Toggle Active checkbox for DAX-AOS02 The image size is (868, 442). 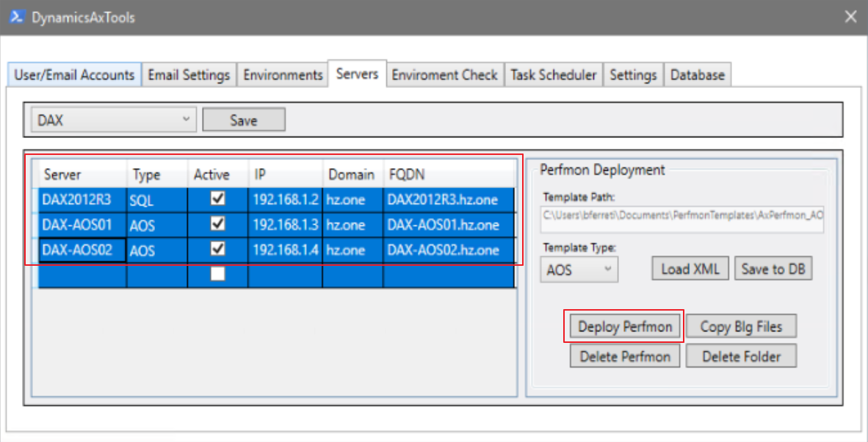click(x=218, y=248)
